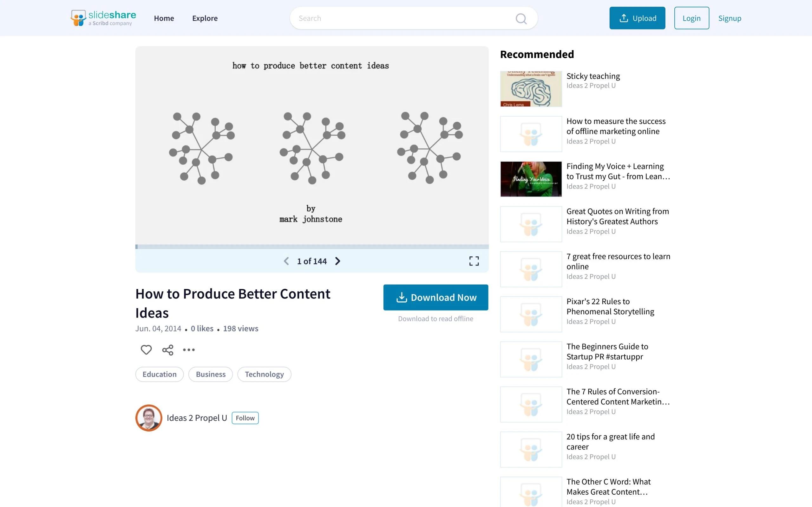Screen dimensions: 812x507
Task: Go to previous slide arrow
Action: [x=286, y=261]
